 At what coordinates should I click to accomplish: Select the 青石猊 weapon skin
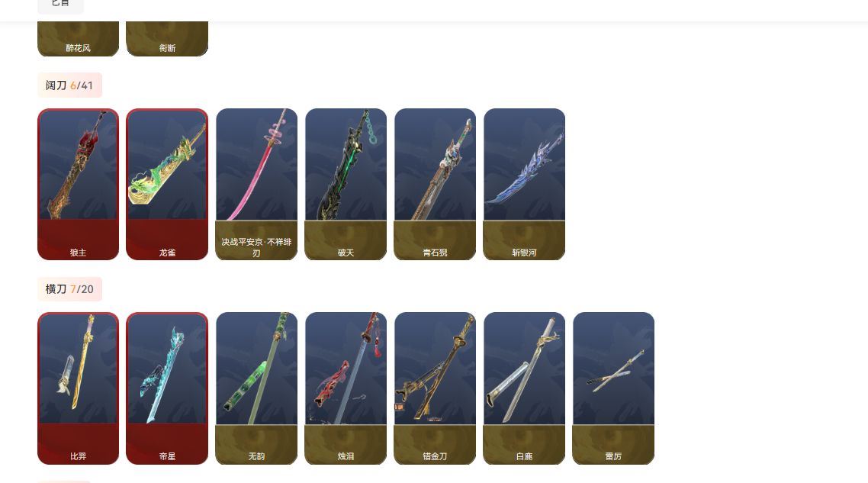pos(435,184)
